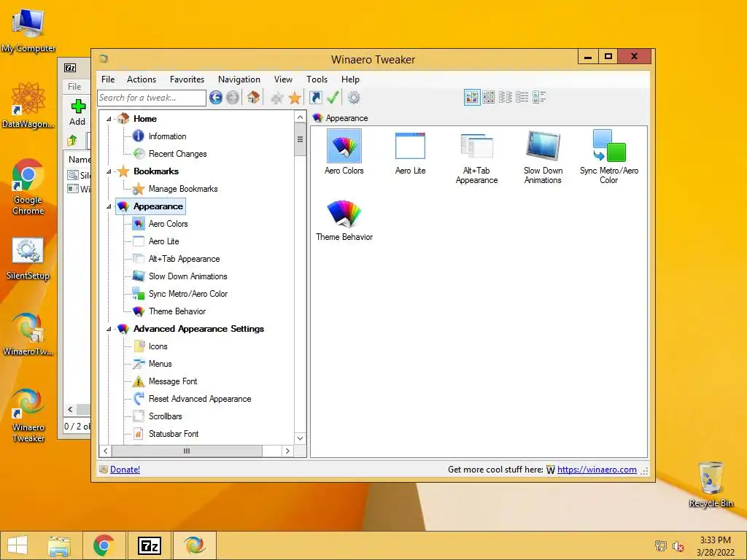Click the muted volume tray icon
Screen dimensions: 747x560
point(678,546)
